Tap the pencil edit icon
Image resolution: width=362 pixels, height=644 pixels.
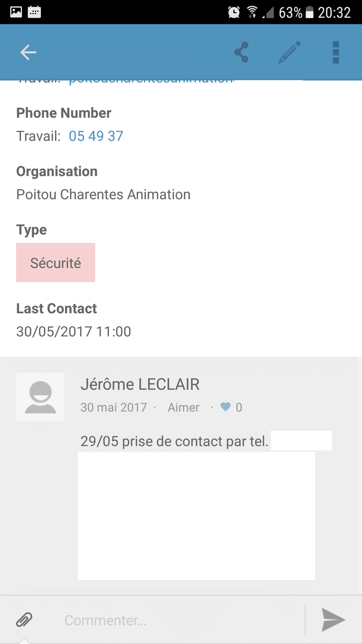click(290, 52)
